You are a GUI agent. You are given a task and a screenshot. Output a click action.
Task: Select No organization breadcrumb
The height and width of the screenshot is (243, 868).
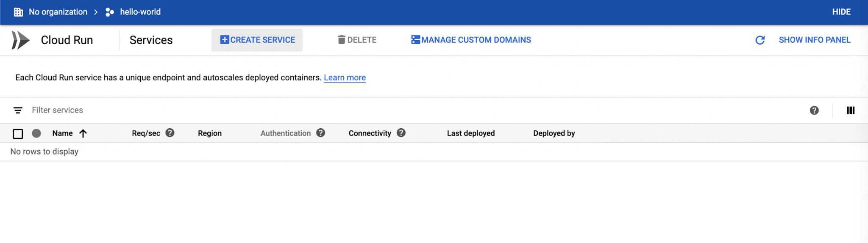[x=58, y=12]
